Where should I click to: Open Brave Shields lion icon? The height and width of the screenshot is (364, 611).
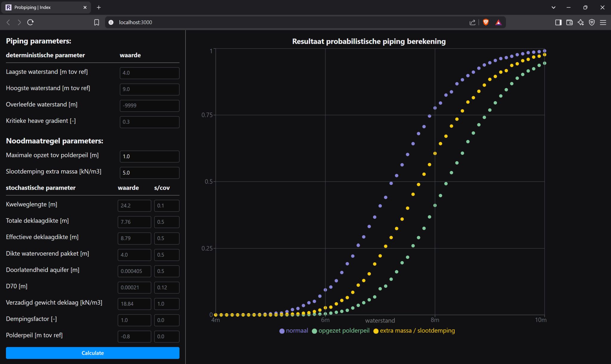(486, 22)
